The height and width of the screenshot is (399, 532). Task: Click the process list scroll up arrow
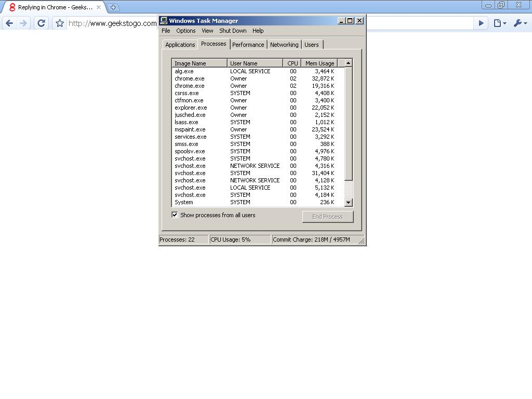(348, 63)
